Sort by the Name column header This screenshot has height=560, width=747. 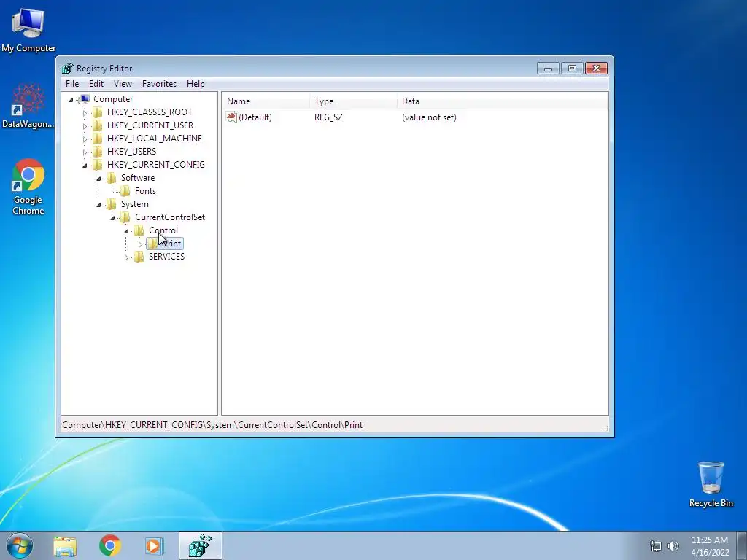pyautogui.click(x=266, y=101)
